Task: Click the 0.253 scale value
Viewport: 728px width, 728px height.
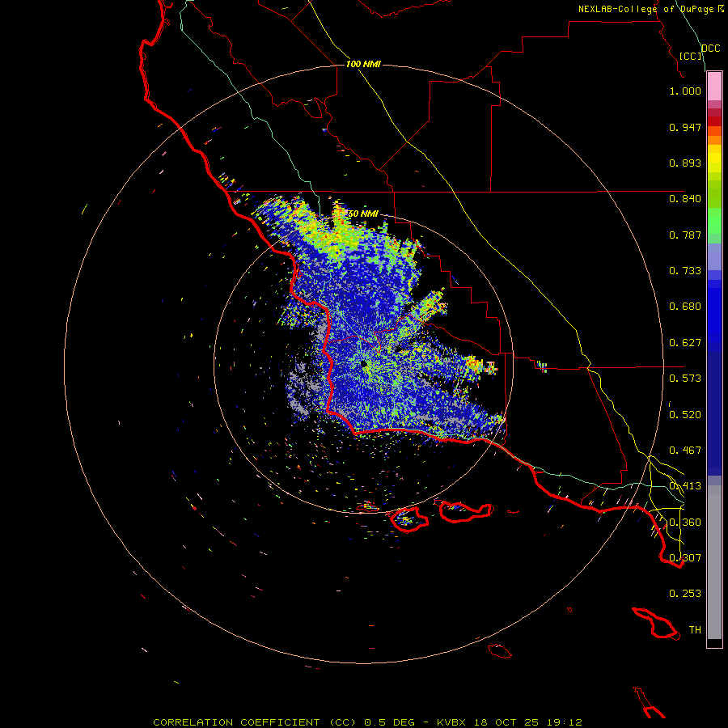Action: click(x=685, y=594)
